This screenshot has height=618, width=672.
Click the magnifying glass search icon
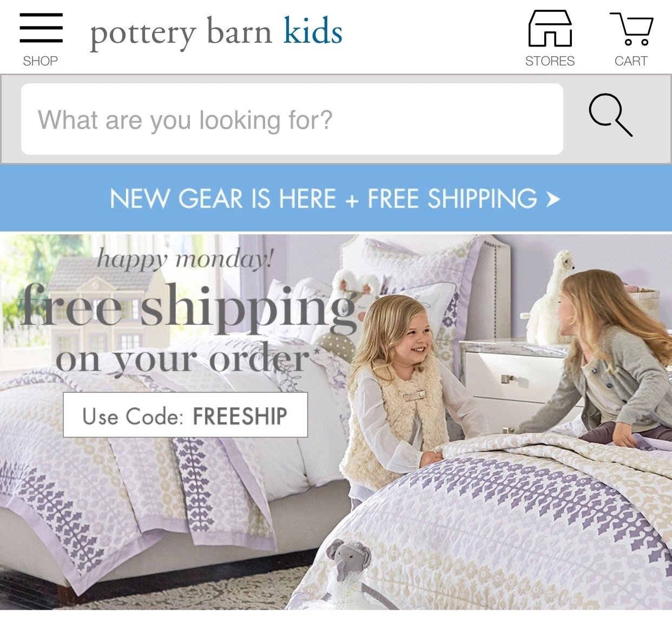point(611,115)
